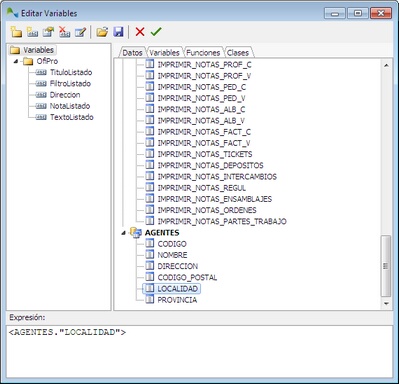Select the LOCALIDAD field under AGENTES

(x=178, y=288)
